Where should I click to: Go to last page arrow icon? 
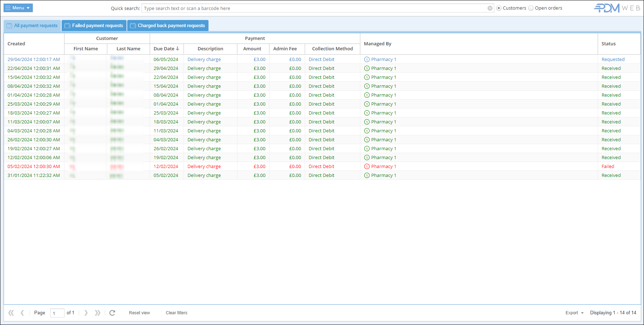pos(97,313)
